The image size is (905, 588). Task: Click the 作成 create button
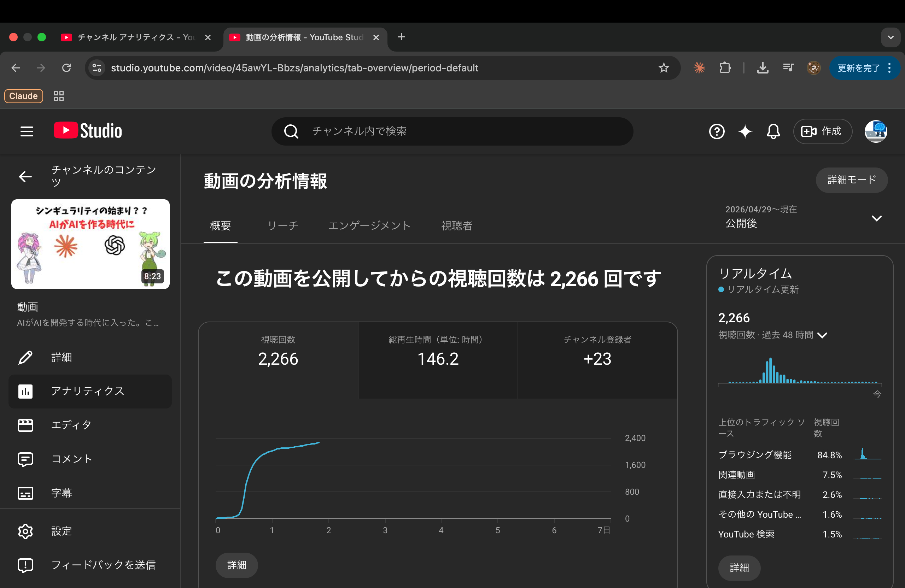(x=823, y=131)
